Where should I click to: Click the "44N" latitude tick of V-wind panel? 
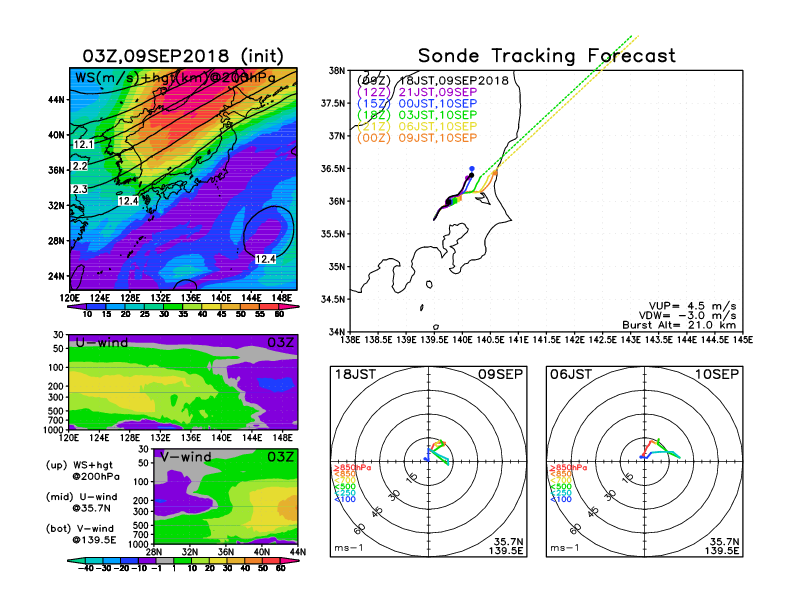tap(298, 552)
